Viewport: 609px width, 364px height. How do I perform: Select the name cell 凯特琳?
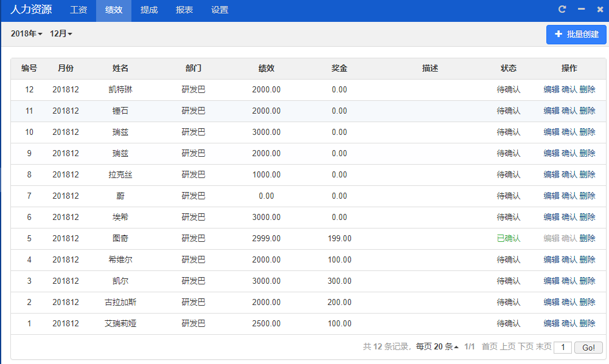pyautogui.click(x=120, y=90)
